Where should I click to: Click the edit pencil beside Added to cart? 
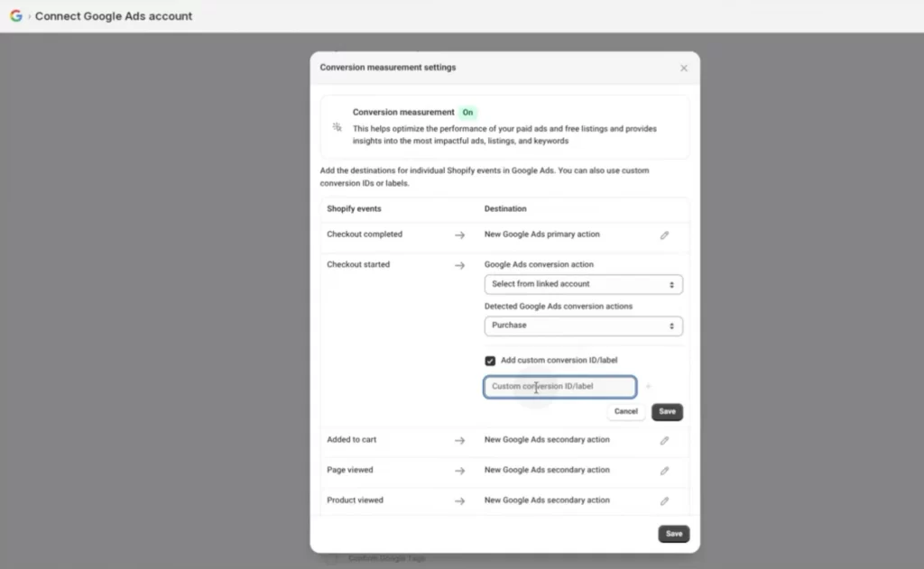(665, 440)
